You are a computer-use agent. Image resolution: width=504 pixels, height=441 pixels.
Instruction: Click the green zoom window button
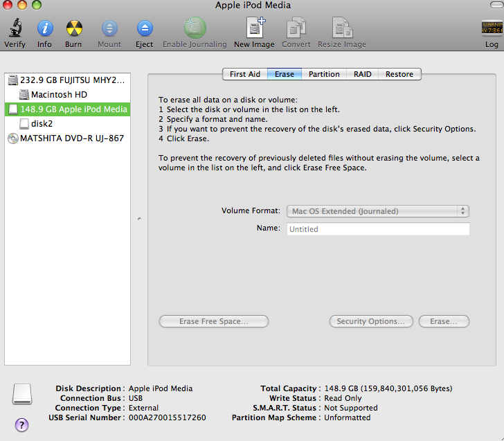[37, 4]
